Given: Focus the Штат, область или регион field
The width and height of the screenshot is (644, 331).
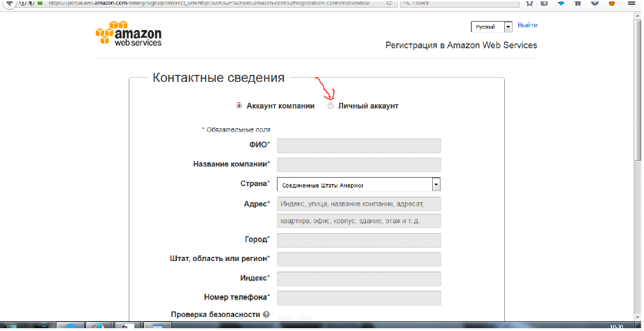Looking at the screenshot, I should [359, 260].
